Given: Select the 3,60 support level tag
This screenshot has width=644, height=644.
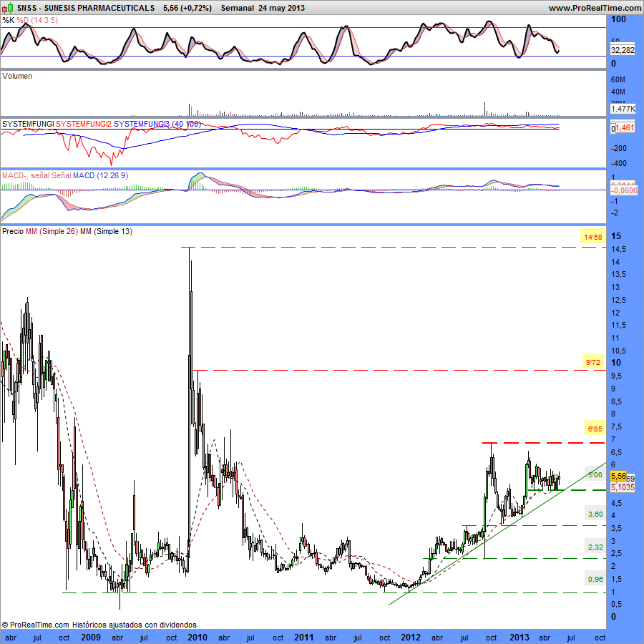Looking at the screenshot, I should 595,514.
